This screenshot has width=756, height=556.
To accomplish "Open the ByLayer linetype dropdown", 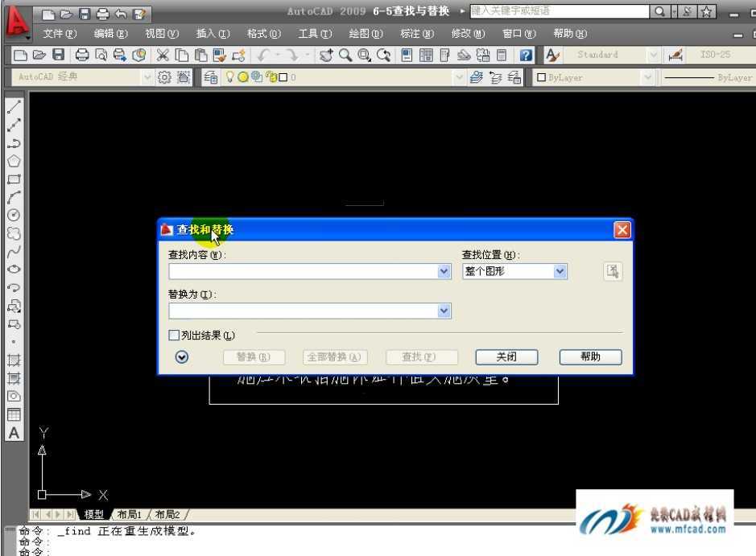I will (x=708, y=77).
